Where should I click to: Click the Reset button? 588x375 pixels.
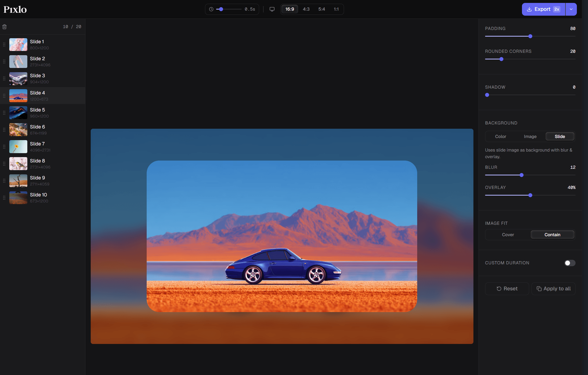click(507, 289)
